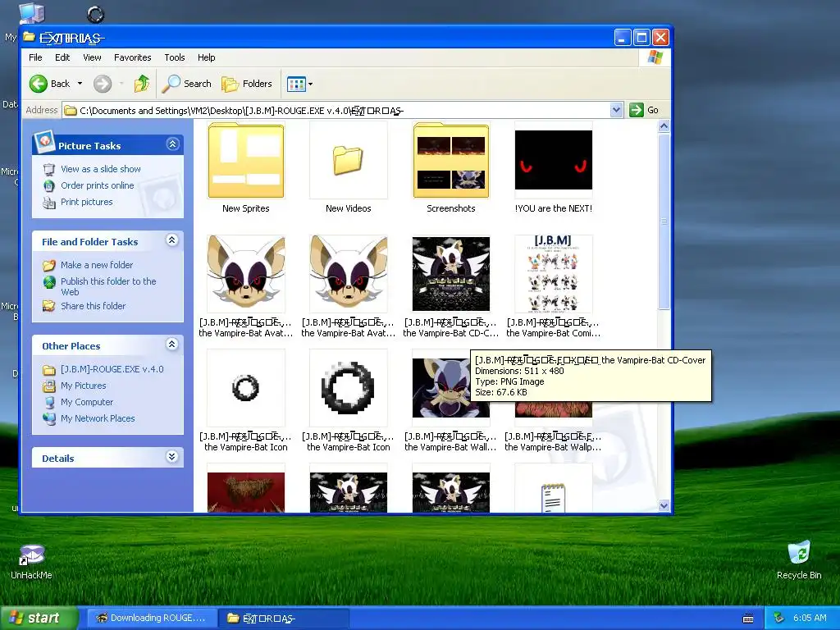Open the Favorites menu
840x630 pixels.
(x=132, y=57)
